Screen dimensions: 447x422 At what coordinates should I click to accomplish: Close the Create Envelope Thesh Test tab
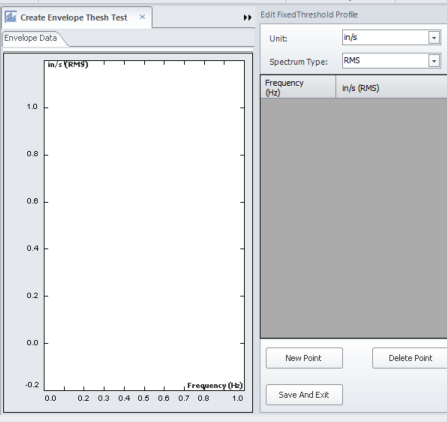(x=142, y=17)
